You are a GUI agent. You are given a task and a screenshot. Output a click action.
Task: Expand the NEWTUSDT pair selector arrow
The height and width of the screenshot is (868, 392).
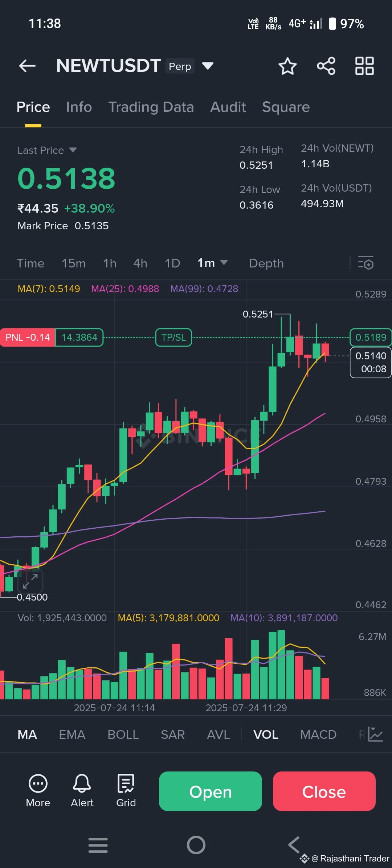[x=208, y=66]
